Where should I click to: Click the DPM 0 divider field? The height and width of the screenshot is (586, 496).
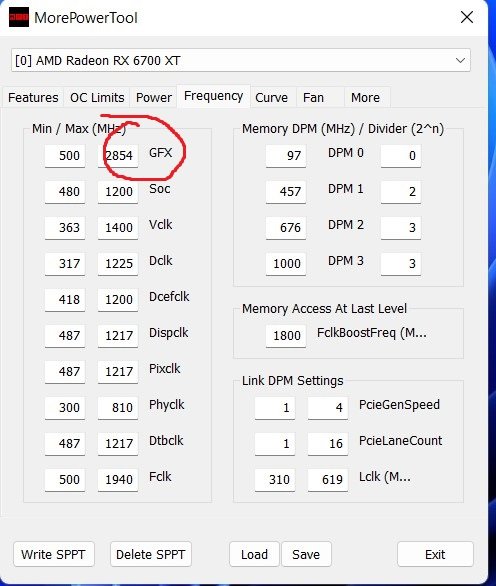401,155
